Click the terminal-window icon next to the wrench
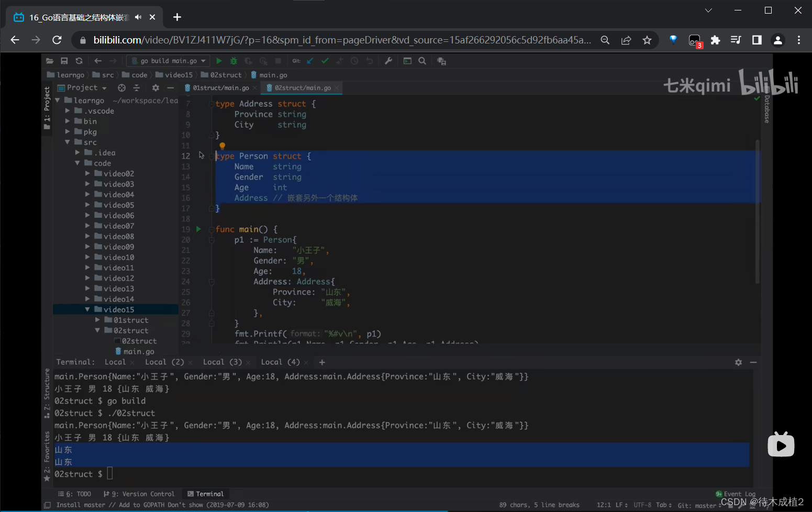Image resolution: width=812 pixels, height=512 pixels. (407, 61)
